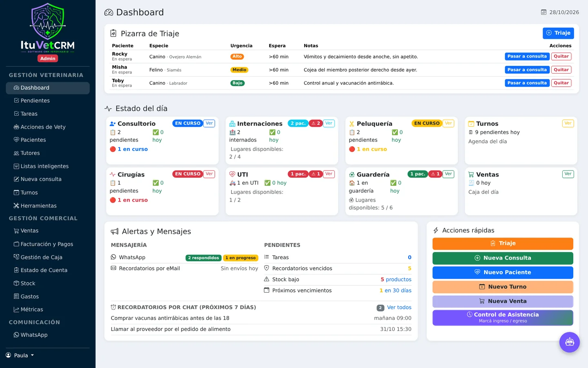Click the Ver todos reminders link

coord(399,307)
